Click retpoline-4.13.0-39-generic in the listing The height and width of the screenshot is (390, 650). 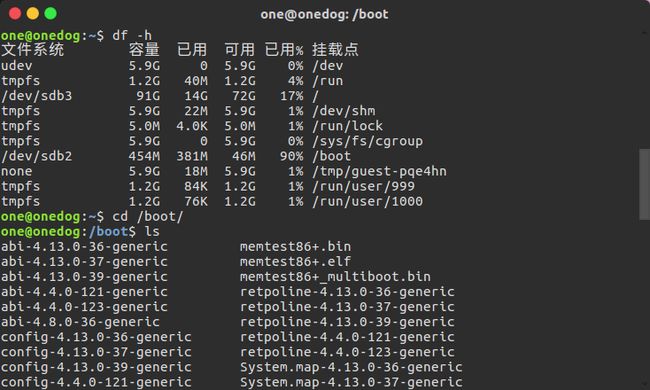[x=347, y=322]
